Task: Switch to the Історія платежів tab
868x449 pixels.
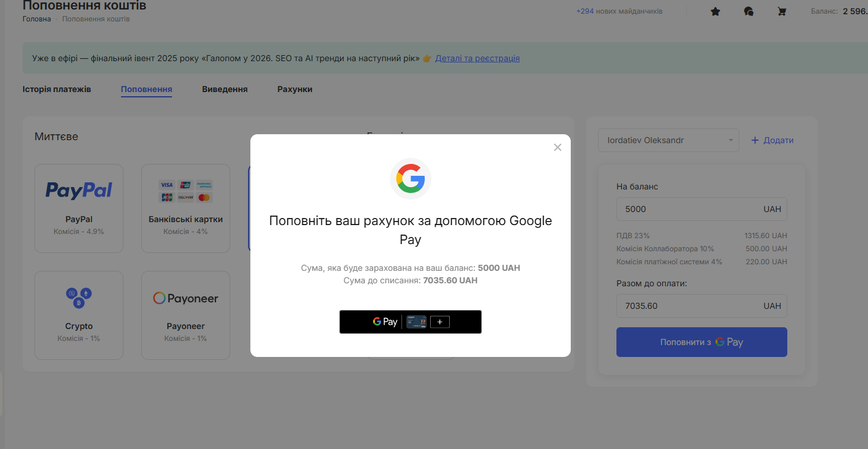Action: coord(57,89)
